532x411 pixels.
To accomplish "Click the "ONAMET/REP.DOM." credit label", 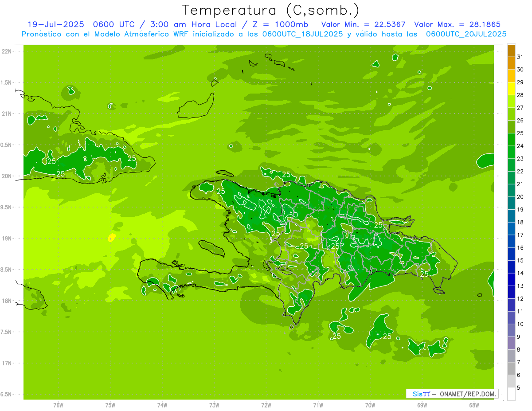I will tap(468, 394).
